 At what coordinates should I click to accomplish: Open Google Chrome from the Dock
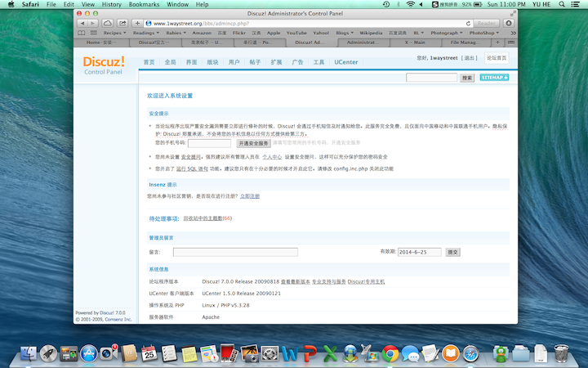tap(390, 353)
